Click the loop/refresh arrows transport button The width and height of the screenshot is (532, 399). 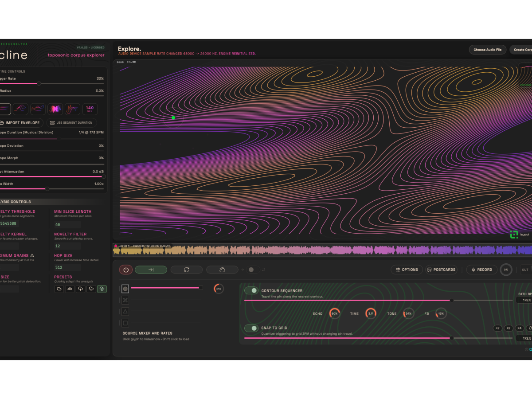[187, 270]
